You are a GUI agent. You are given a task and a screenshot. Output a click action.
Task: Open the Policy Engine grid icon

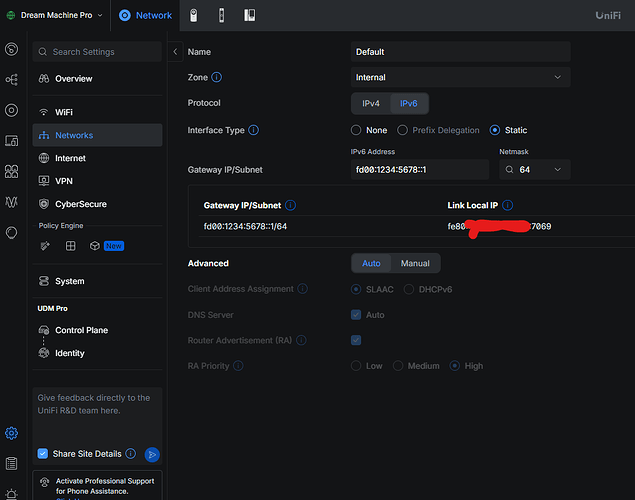click(x=70, y=245)
